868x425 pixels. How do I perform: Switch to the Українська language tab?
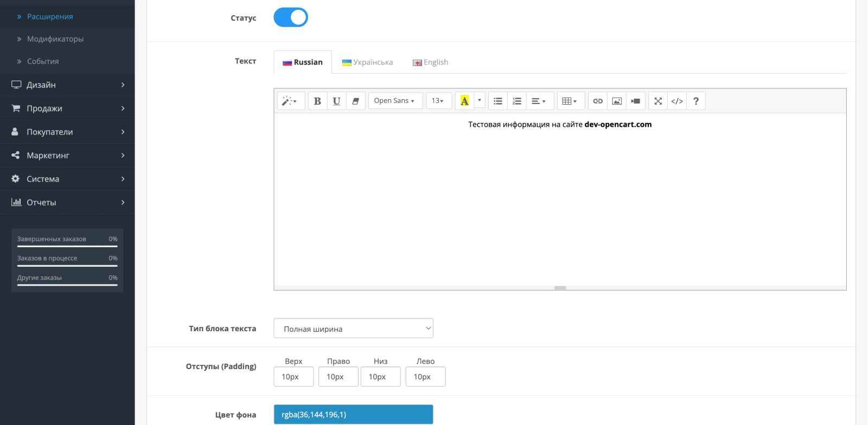pyautogui.click(x=367, y=62)
